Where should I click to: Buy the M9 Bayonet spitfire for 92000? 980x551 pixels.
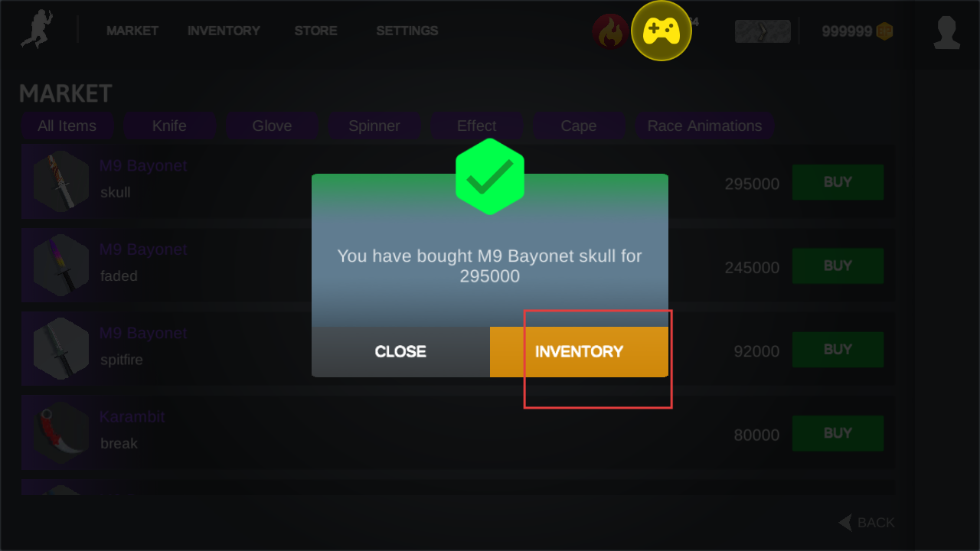838,350
